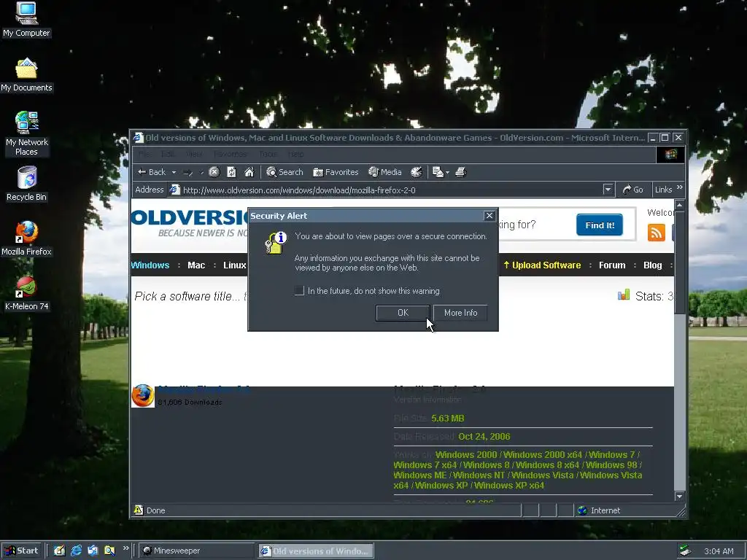Open My Computer desktop icon
Screen dimensions: 747x560
[x=26, y=19]
